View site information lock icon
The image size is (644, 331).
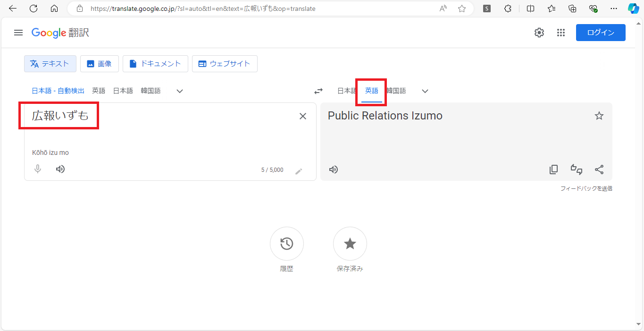(80, 8)
